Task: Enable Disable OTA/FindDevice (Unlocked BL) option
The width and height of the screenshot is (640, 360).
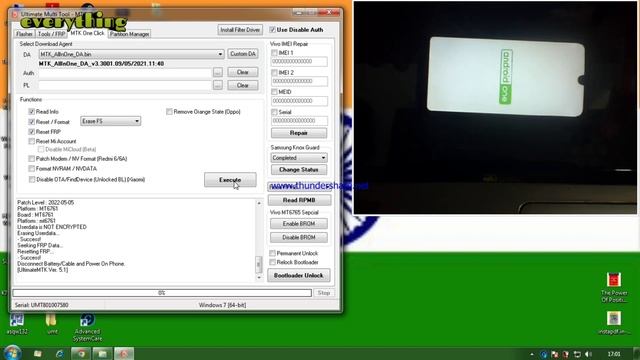Action: 31,179
